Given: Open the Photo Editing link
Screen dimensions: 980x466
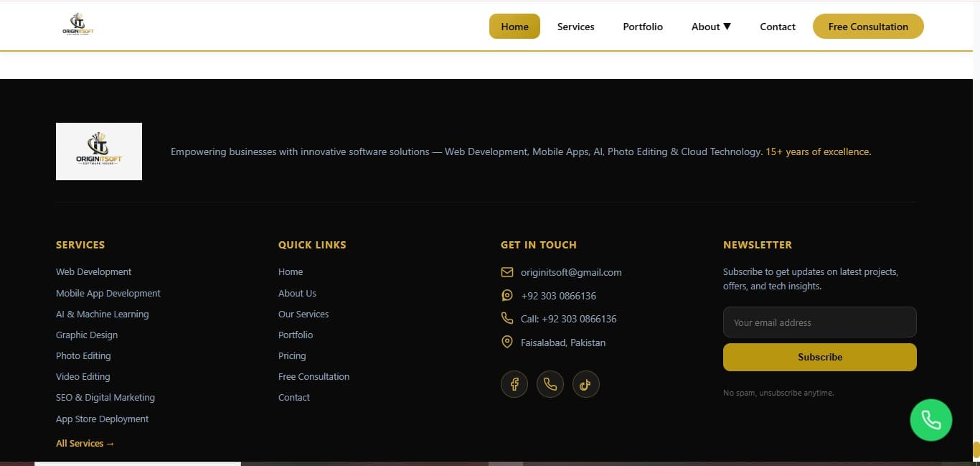Looking at the screenshot, I should click(83, 355).
